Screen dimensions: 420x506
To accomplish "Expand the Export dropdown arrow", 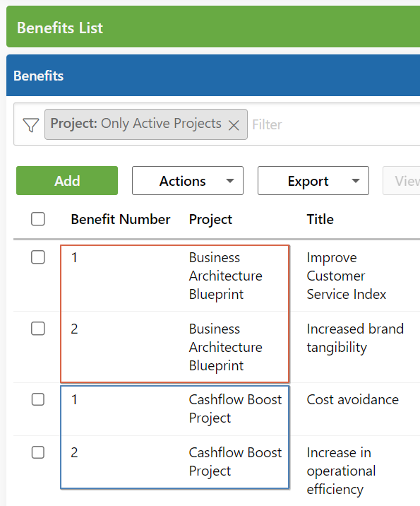I will click(356, 181).
